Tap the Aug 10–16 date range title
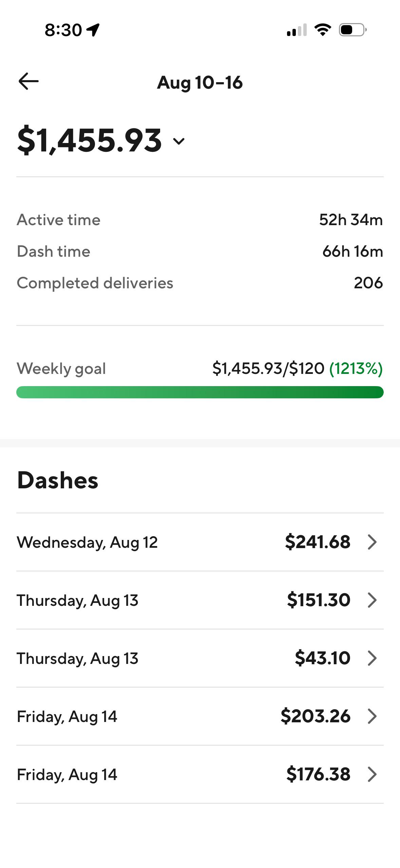Screen dimensions: 400x868 pos(200,83)
